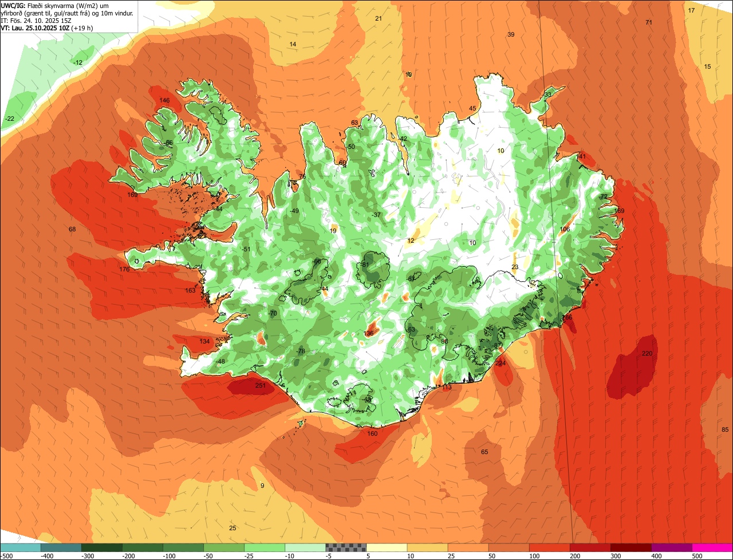Click the map value 9 in the southern ocean

[262, 486]
